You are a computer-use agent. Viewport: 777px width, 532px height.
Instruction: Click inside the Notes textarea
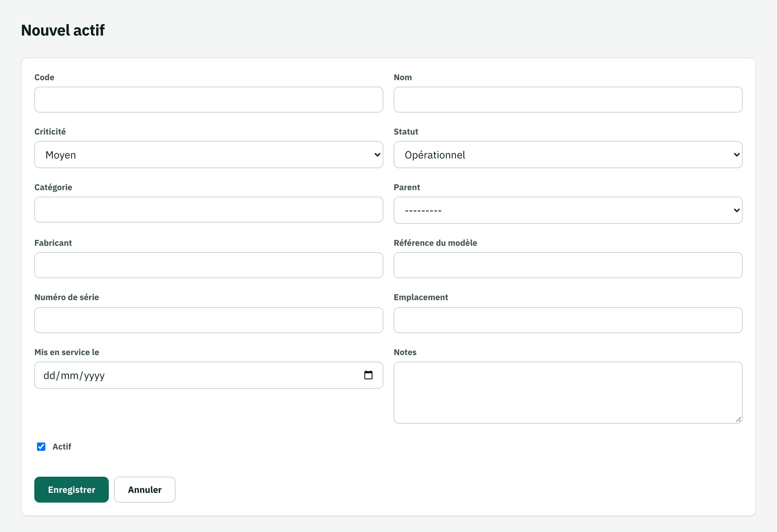[x=568, y=393]
